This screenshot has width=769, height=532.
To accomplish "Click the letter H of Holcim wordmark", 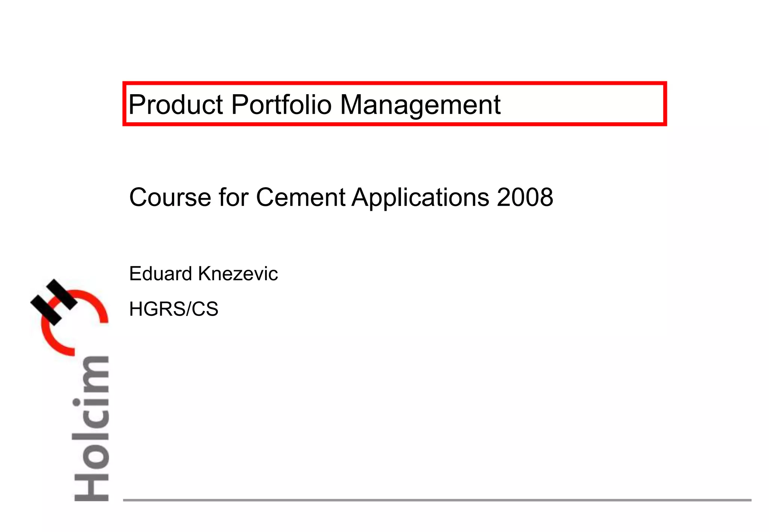I will coord(92,488).
